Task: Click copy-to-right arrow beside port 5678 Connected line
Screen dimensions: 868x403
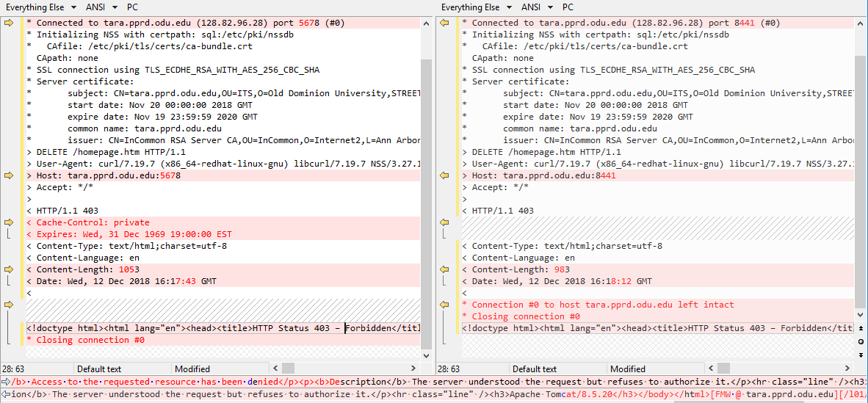Action: [8, 23]
